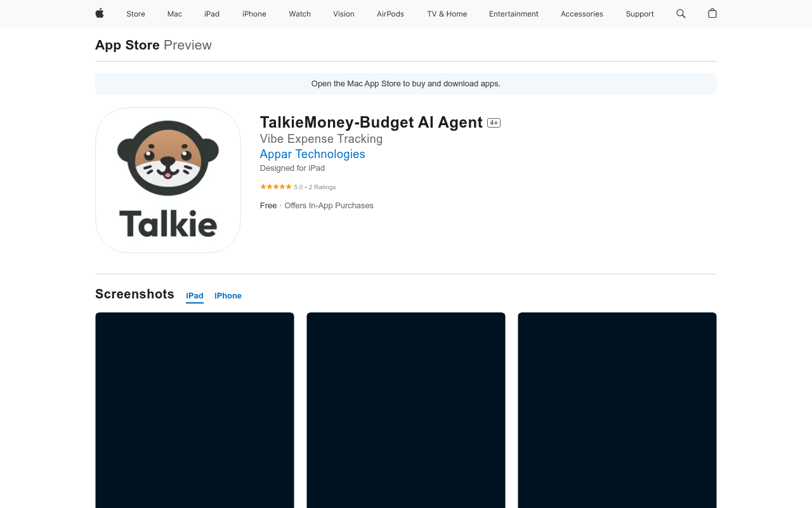Switch to the iPhone screenshots tab

(x=228, y=296)
